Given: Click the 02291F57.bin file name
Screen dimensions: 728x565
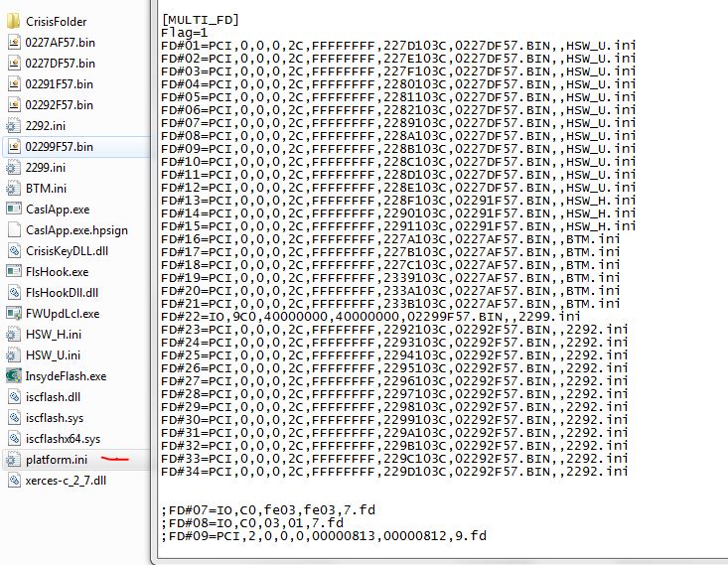Looking at the screenshot, I should pyautogui.click(x=60, y=84).
